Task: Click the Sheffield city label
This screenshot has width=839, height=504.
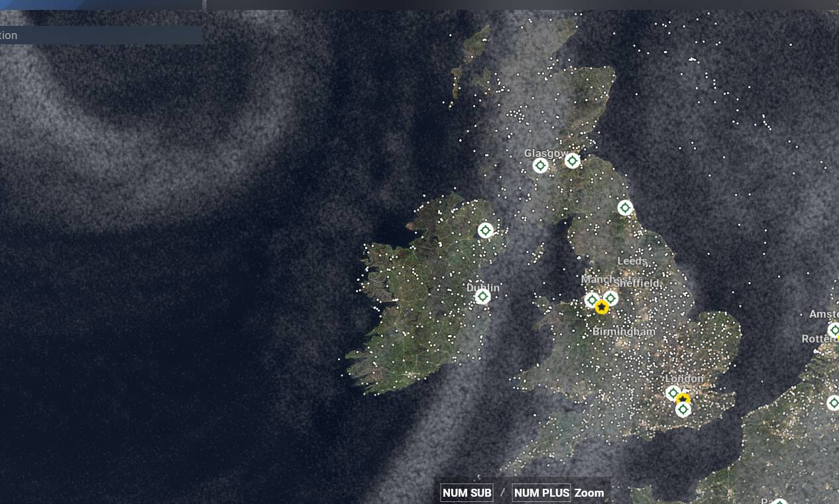Action: (637, 283)
